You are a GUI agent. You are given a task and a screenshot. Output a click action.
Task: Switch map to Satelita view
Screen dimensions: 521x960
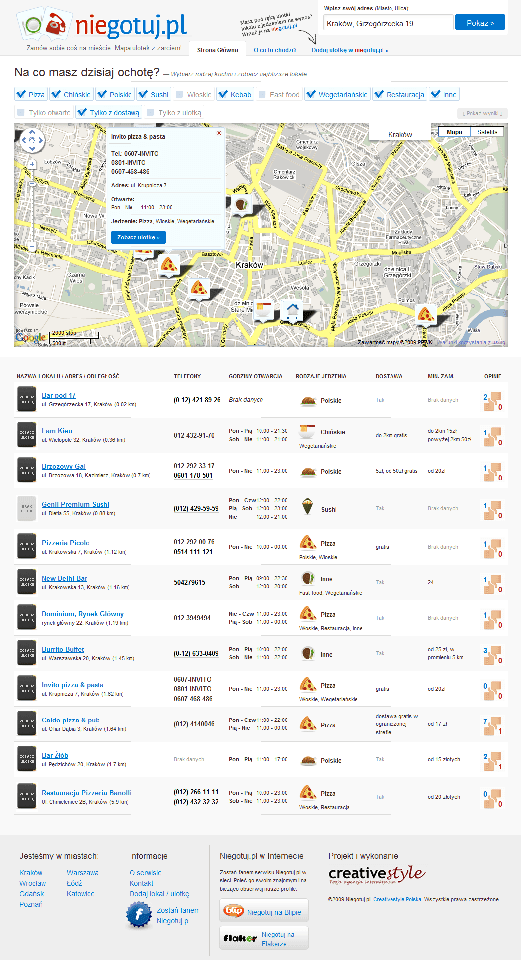(x=487, y=132)
